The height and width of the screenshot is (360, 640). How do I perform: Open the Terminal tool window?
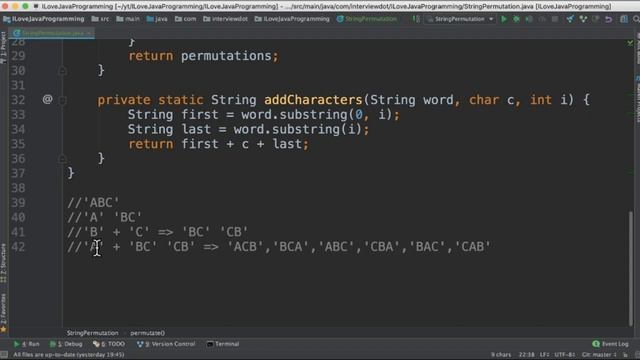click(x=223, y=344)
